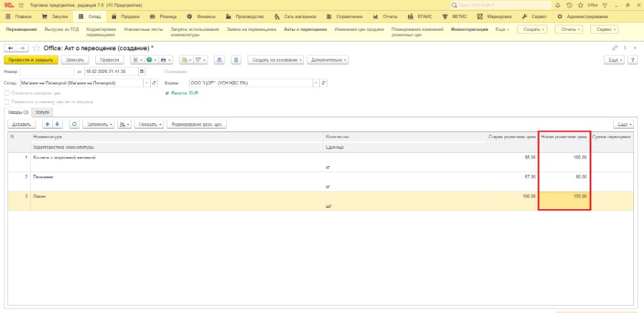Open the Склад section tab
This screenshot has height=313, width=644.
point(89,16)
